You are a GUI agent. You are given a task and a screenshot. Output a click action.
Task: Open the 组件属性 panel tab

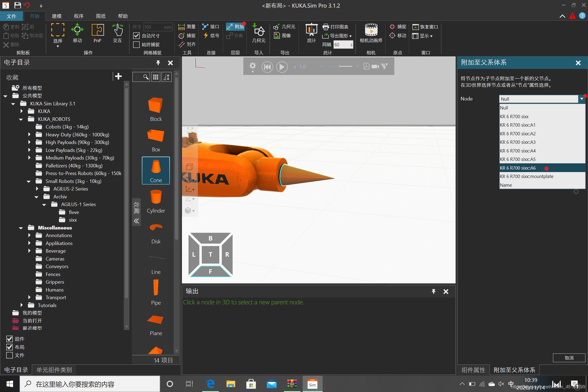[x=473, y=370]
